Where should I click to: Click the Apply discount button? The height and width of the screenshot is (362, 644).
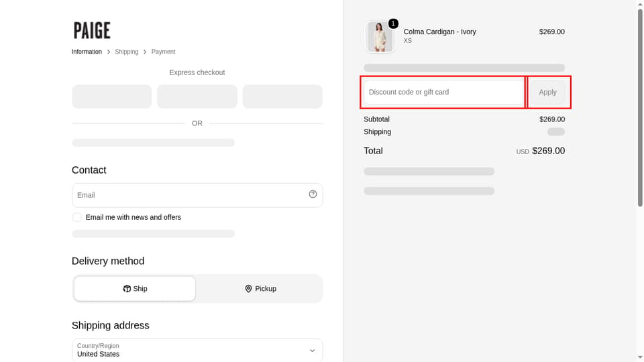548,92
